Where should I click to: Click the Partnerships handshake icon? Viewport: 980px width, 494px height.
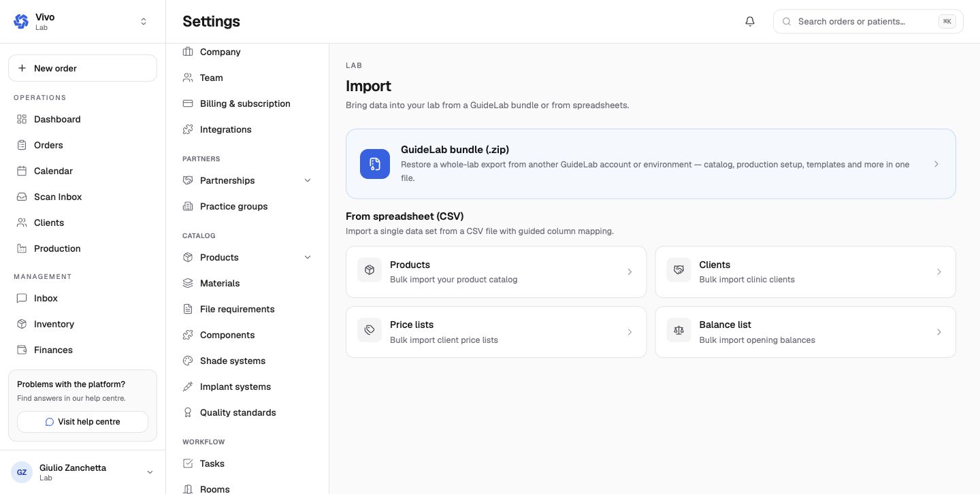point(188,180)
